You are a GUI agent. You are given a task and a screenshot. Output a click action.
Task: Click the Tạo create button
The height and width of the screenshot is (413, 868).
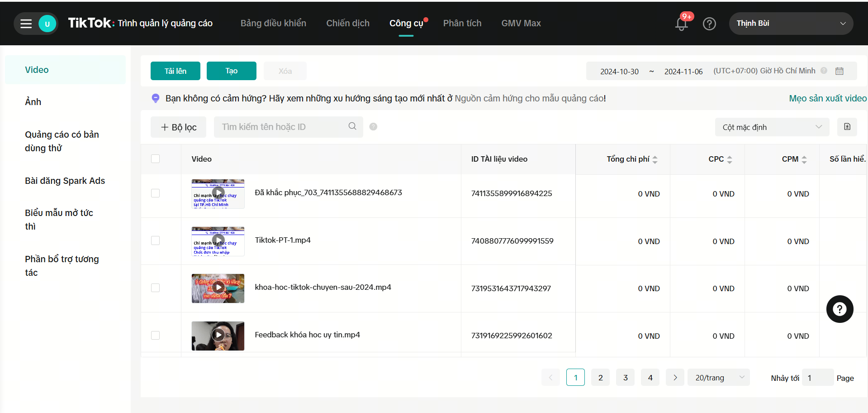[x=232, y=71]
